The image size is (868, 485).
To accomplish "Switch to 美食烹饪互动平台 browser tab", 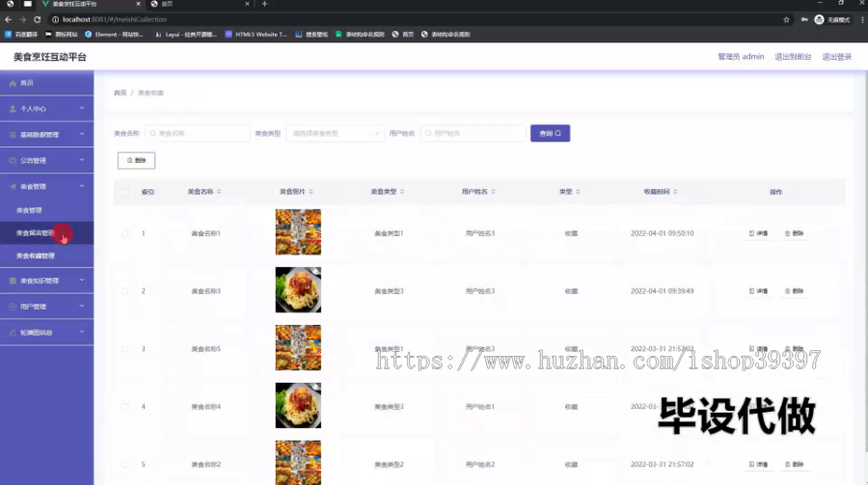I will [89, 4].
